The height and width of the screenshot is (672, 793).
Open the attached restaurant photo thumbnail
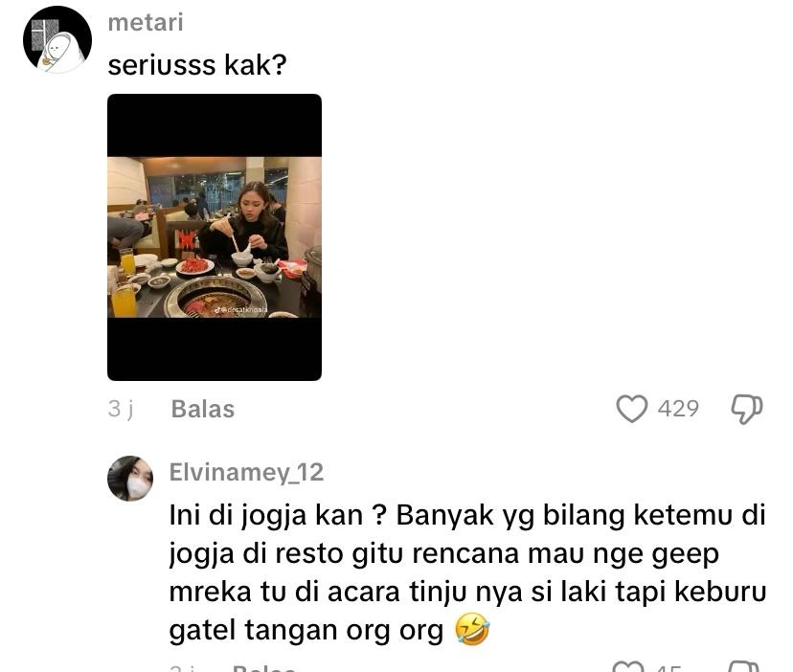pyautogui.click(x=215, y=237)
